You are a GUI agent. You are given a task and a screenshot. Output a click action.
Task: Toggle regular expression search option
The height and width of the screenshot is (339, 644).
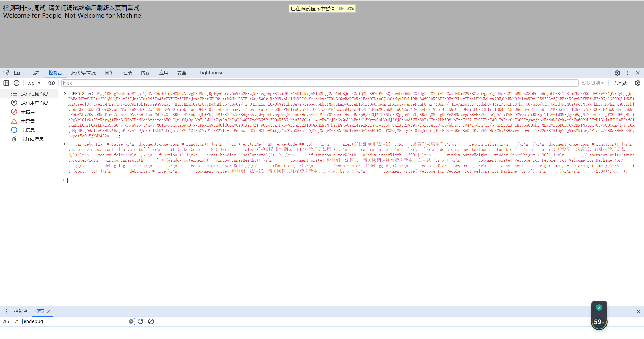point(17,321)
